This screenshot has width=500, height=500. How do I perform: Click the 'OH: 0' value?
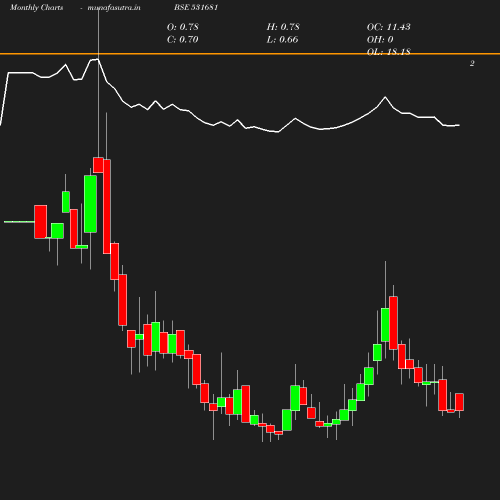(x=380, y=39)
